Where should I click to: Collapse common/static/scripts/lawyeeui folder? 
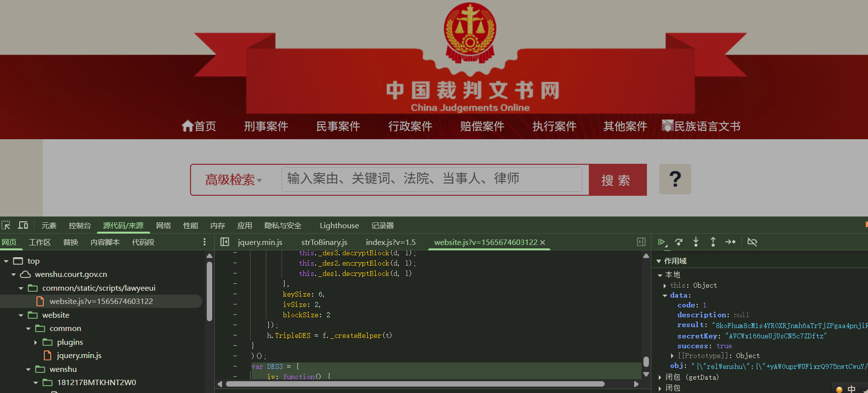click(21, 288)
